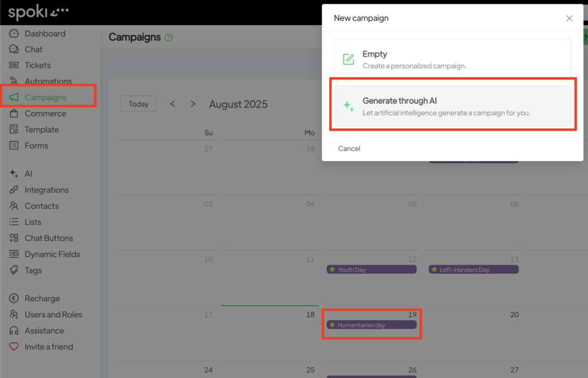
Task: Open the Tags icon in sidebar
Action: coord(14,270)
